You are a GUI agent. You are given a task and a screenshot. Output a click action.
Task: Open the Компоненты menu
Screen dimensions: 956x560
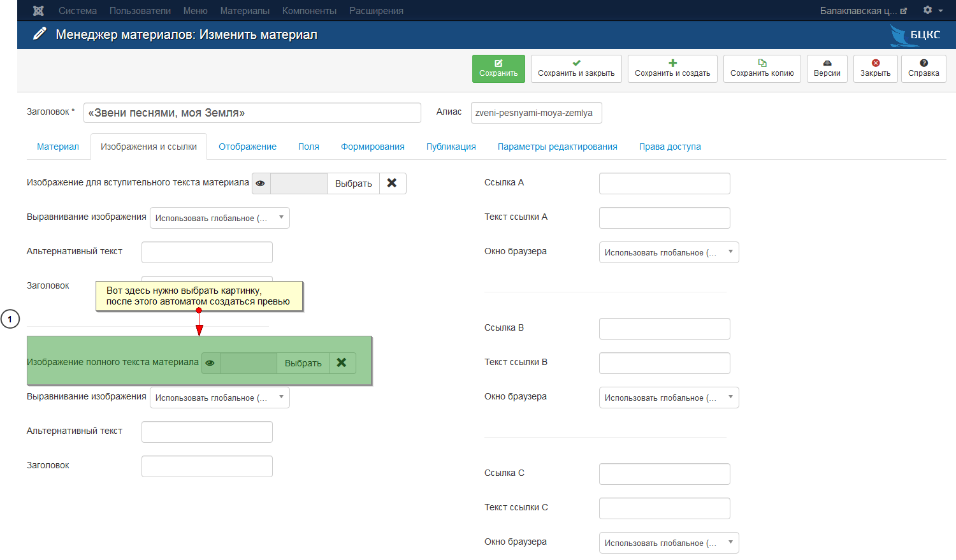tap(309, 11)
